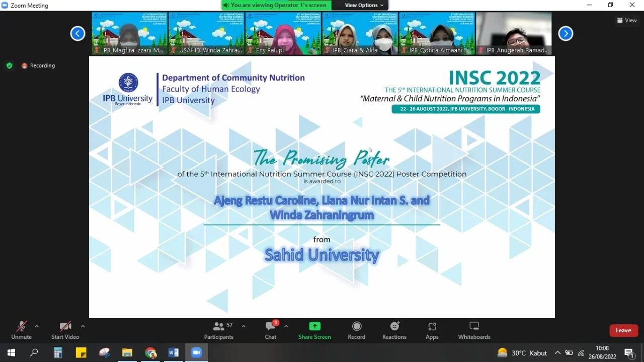This screenshot has height=362, width=644.
Task: Select Eny Palupi video thumbnail
Action: (283, 34)
